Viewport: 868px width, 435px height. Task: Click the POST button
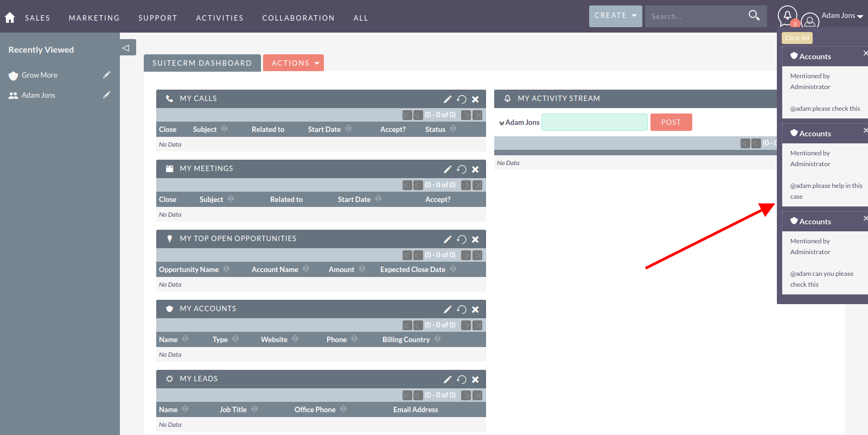tap(671, 122)
